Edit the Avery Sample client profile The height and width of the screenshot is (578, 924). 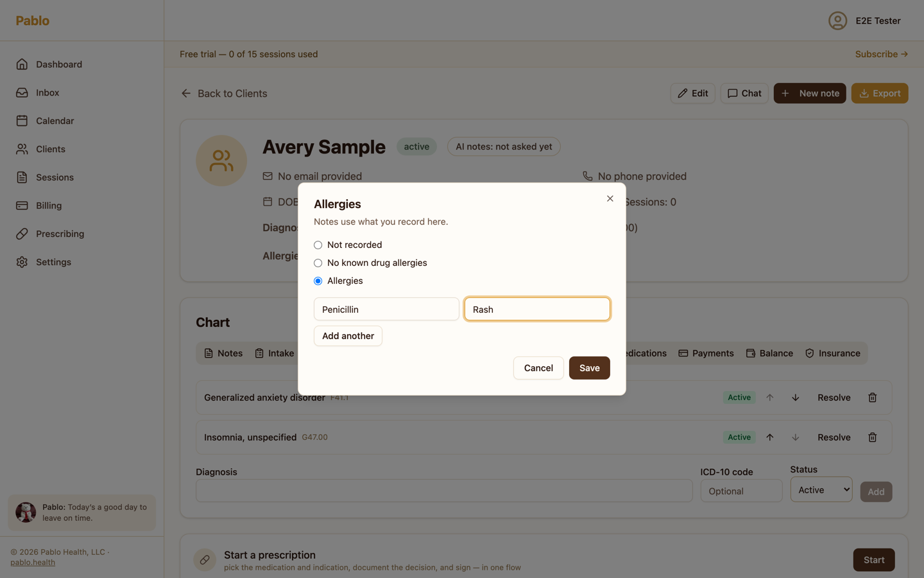(x=693, y=93)
